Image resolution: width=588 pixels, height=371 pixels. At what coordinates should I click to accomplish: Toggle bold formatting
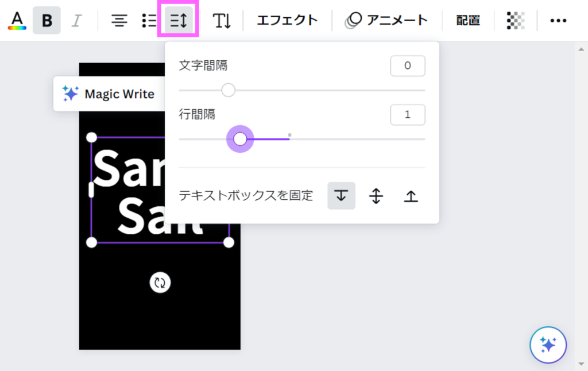[47, 21]
